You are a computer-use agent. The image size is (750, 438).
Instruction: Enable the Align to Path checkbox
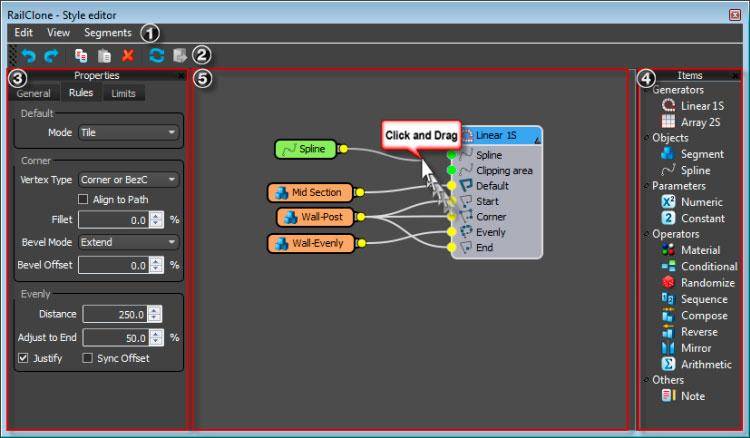coord(83,200)
